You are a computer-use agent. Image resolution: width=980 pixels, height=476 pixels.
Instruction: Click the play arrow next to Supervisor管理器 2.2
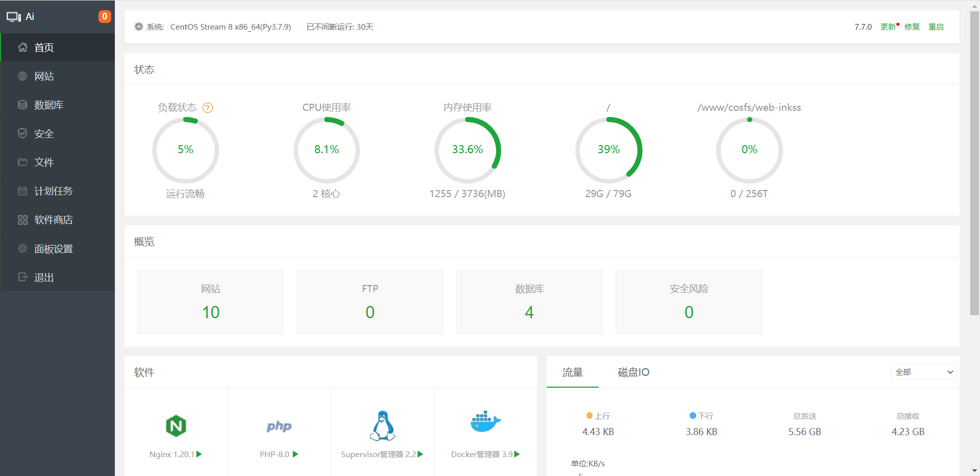[x=421, y=454]
